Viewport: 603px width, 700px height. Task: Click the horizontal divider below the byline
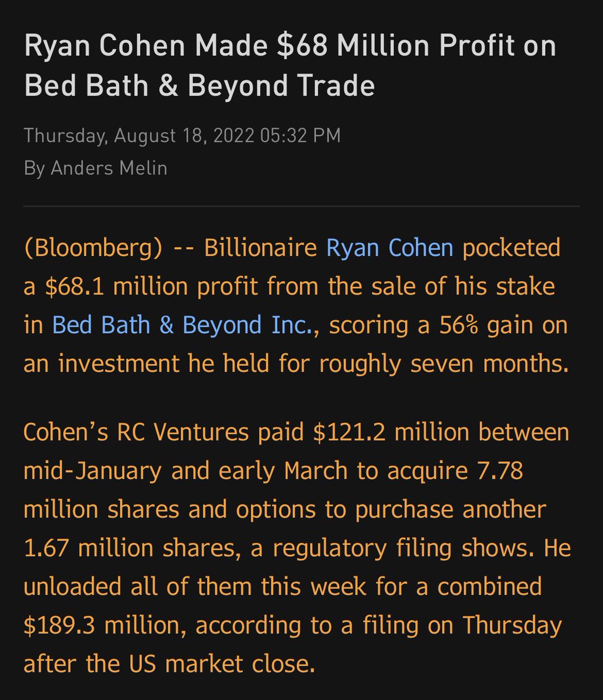[301, 206]
